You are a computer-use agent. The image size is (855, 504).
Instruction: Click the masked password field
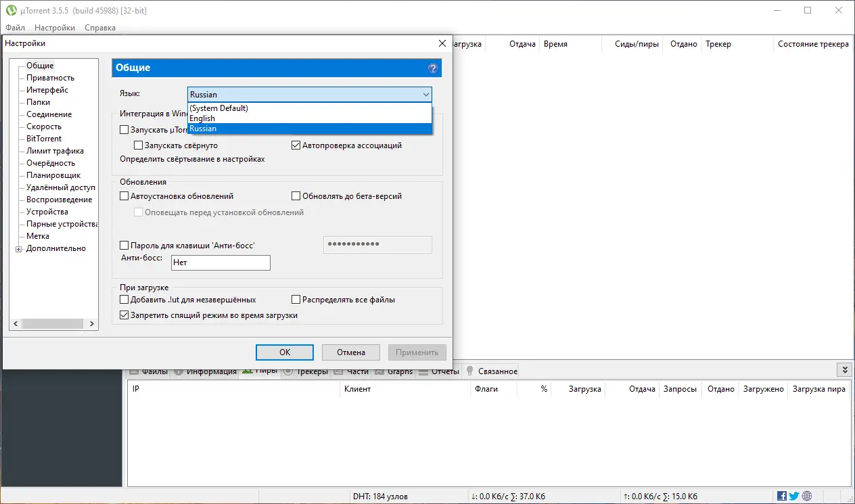click(x=377, y=244)
